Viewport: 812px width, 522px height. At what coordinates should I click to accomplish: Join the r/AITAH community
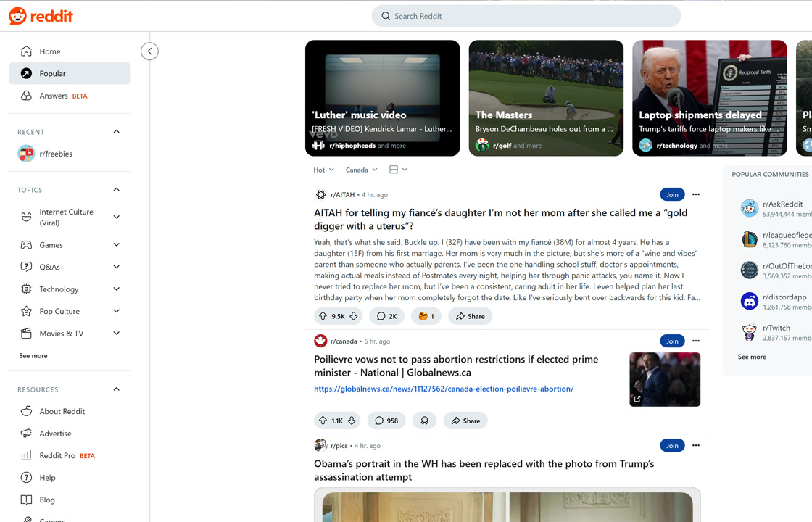(x=672, y=195)
